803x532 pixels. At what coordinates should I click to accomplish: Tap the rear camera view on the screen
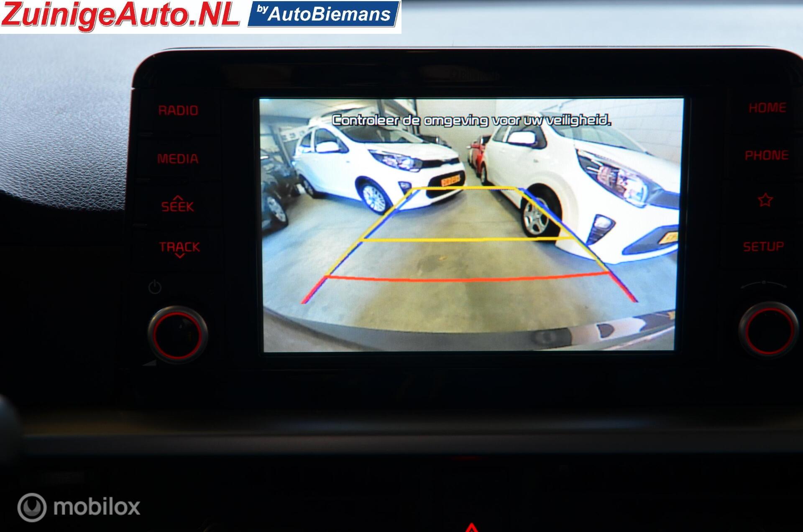471,225
